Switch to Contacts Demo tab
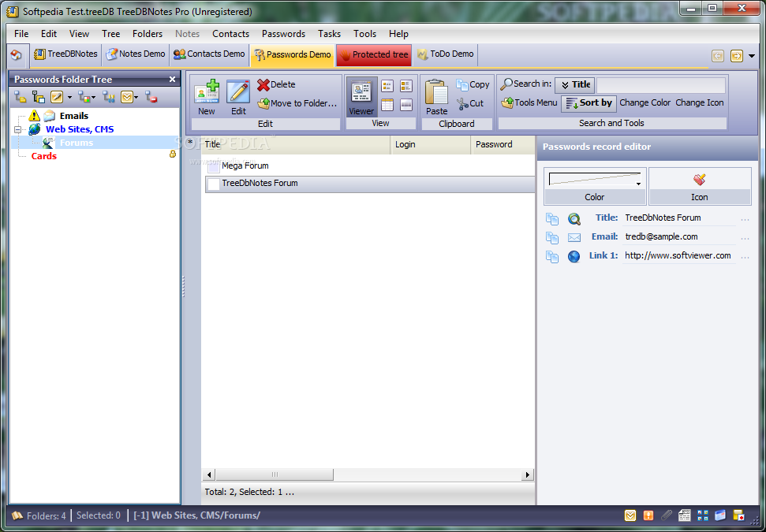This screenshot has height=532, width=766. pyautogui.click(x=209, y=54)
